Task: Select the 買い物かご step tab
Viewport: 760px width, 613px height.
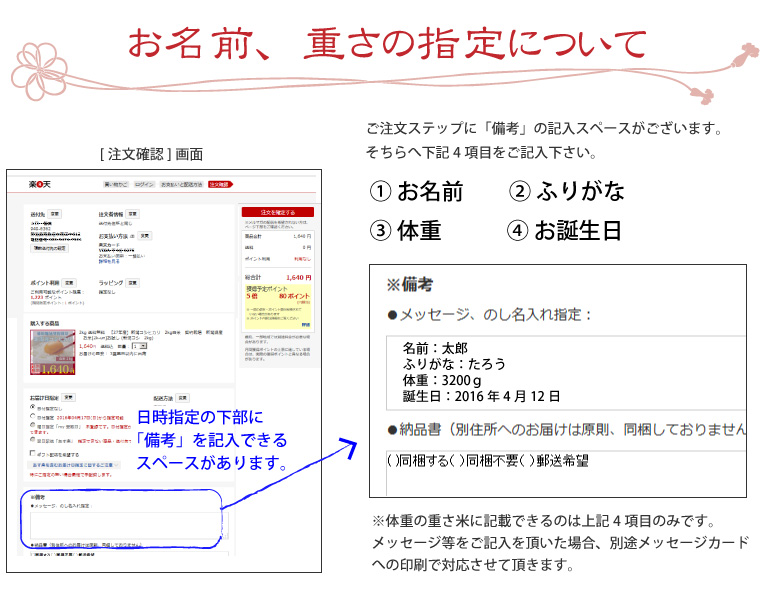Action: 116,185
